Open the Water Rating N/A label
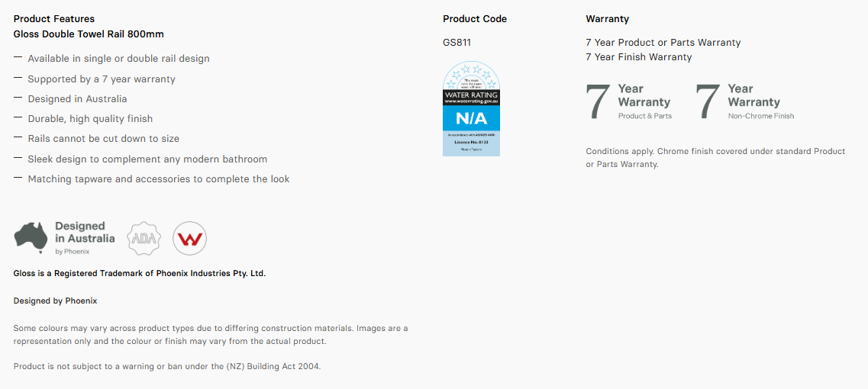The image size is (868, 389). point(471,109)
